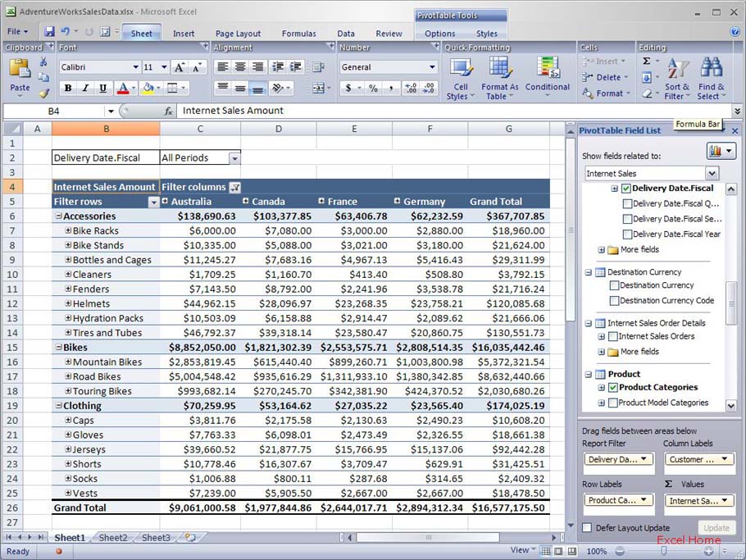Image resolution: width=746 pixels, height=560 pixels.
Task: Click the Decrease Indent icon
Action: tap(277, 67)
